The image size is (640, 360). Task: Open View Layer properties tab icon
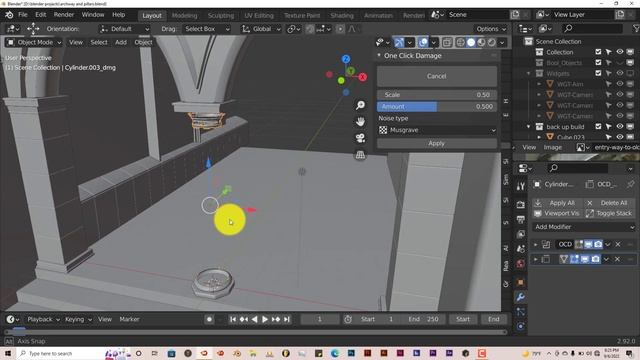(x=520, y=234)
